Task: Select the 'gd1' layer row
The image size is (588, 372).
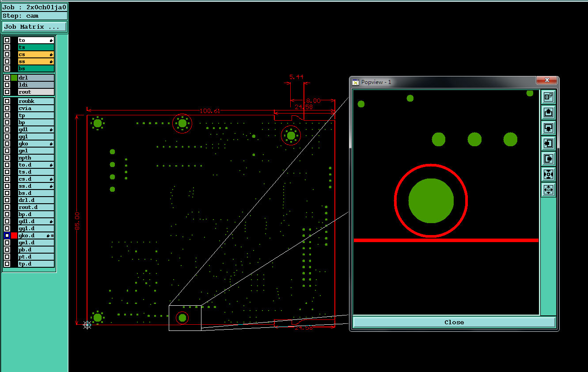Action: [x=36, y=129]
